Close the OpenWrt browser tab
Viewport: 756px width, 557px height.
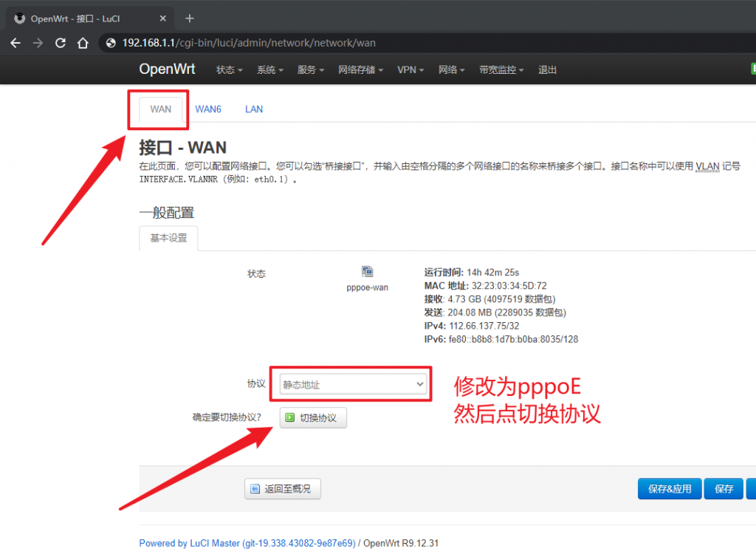click(x=163, y=18)
